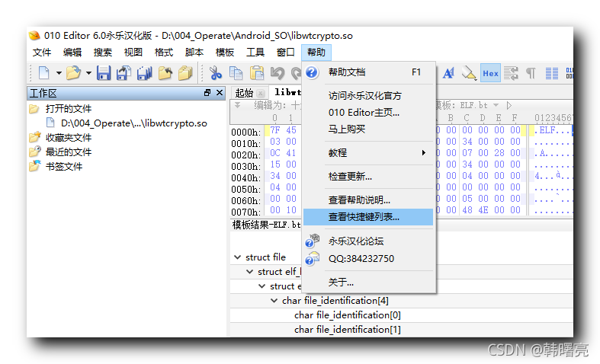This screenshot has height=364, width=600.
Task: Select 马上购买 menu entry
Action: [368, 129]
